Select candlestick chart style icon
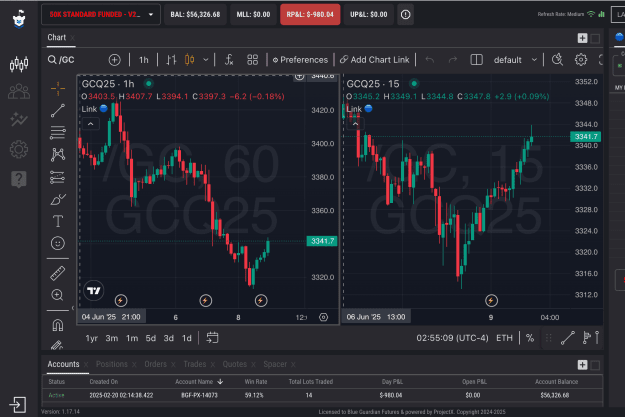 click(190, 60)
